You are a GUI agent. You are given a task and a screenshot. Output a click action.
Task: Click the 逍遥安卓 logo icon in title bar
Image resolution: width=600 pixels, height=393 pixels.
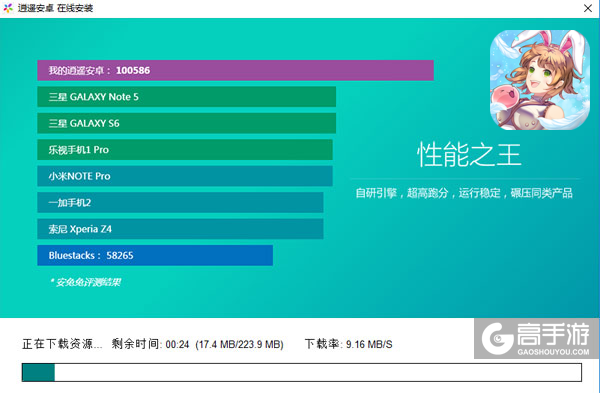(x=8, y=8)
